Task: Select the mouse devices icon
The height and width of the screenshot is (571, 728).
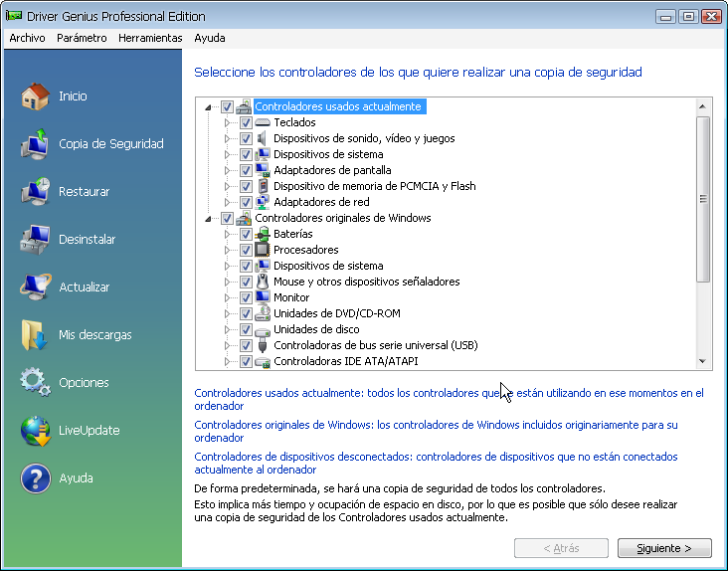Action: point(263,282)
